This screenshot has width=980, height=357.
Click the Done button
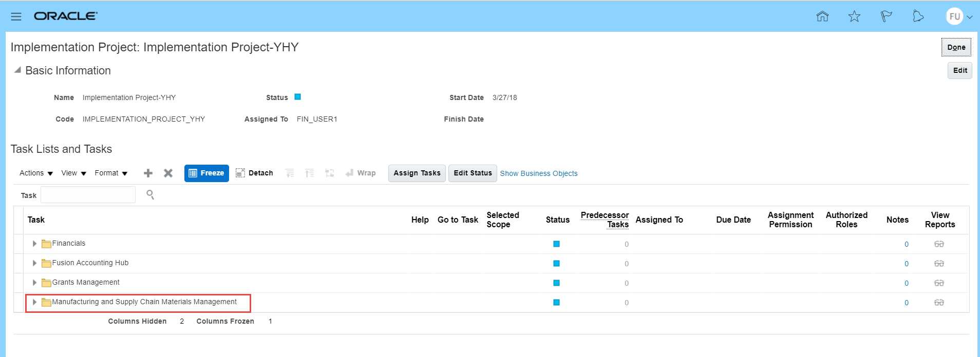point(956,47)
